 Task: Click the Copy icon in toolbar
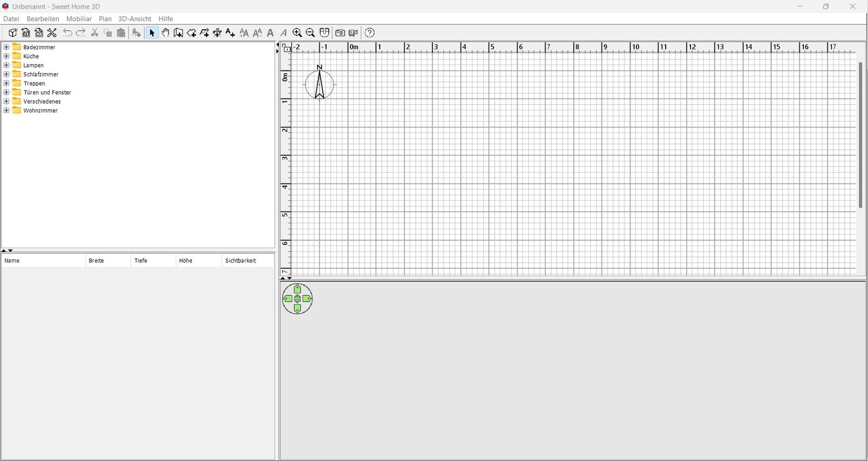pos(107,33)
